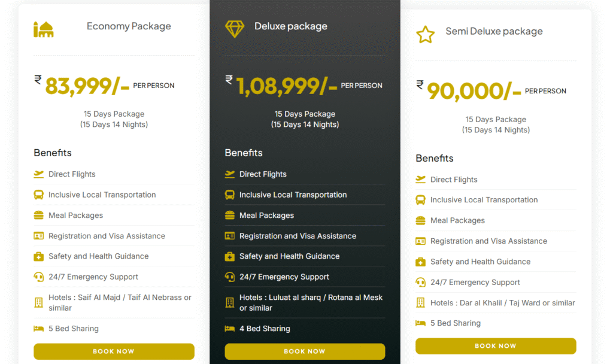This screenshot has height=364, width=613.
Task: Click the Economy Hotels: Saif Al Majd entry
Action: pos(120,302)
